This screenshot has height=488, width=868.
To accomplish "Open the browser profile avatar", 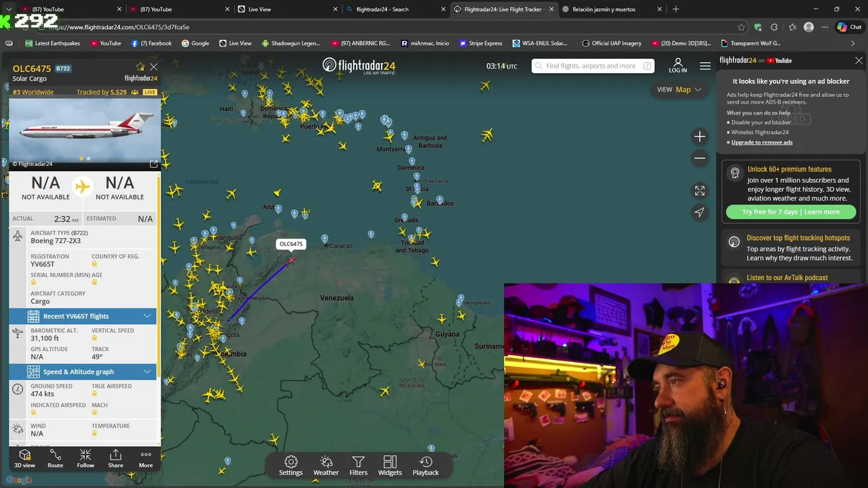I will 808,27.
